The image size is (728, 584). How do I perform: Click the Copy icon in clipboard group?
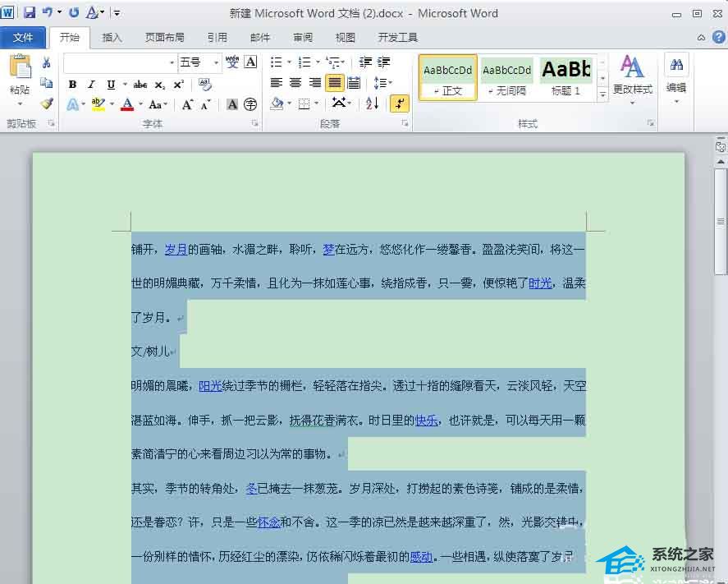(47, 83)
